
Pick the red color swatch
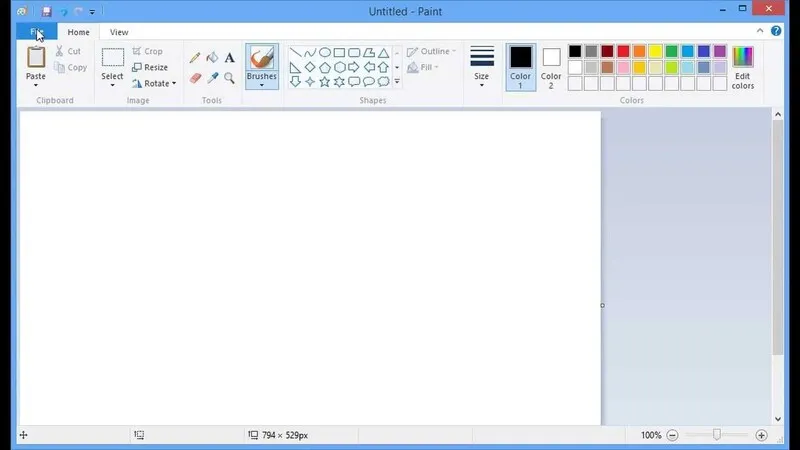click(623, 51)
